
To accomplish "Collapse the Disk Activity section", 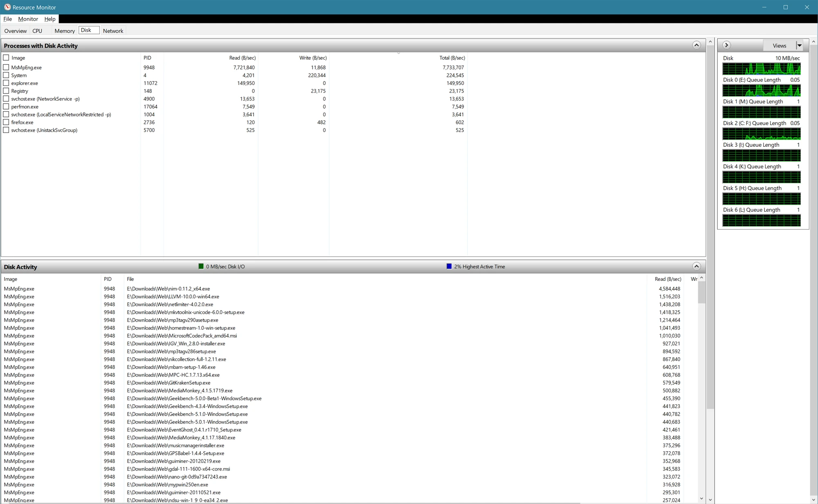I will click(697, 266).
